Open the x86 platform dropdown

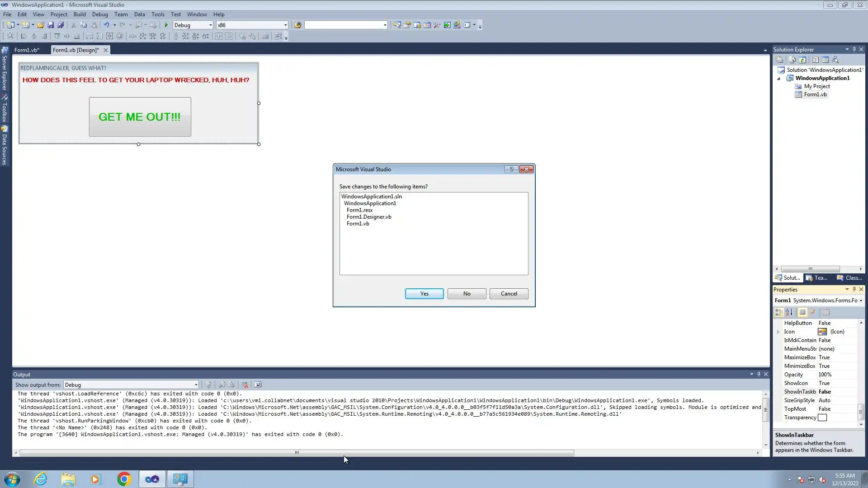(285, 25)
